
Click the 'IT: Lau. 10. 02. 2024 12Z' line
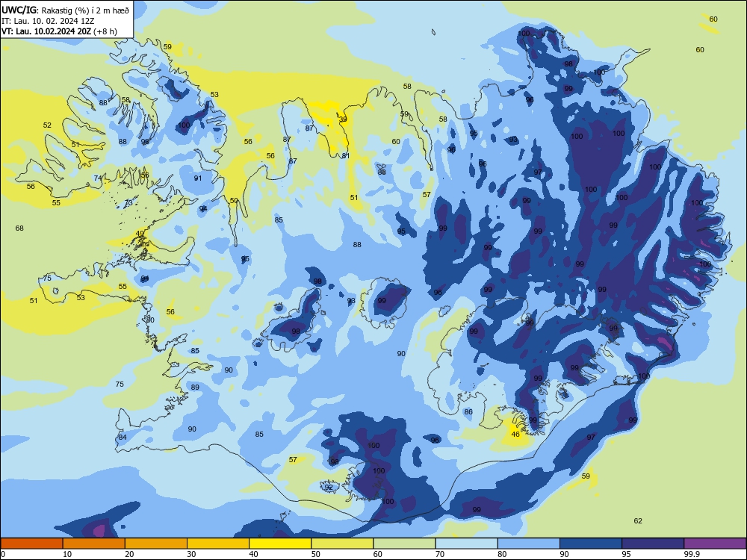(48, 21)
